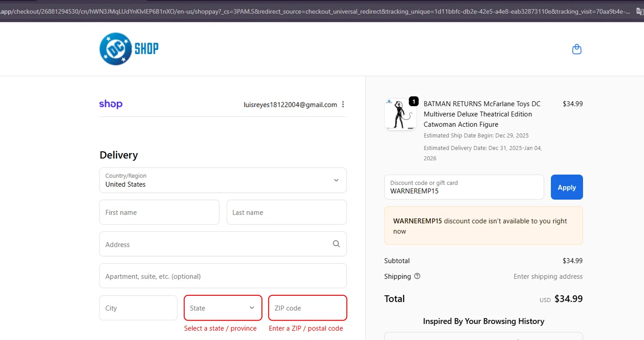644x340 pixels.
Task: Apply the discount code
Action: (567, 187)
